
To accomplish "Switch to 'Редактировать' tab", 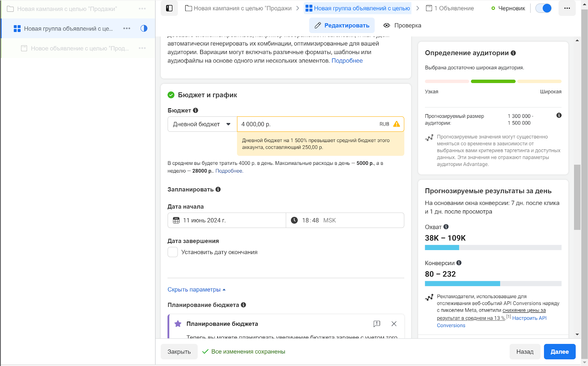I will click(342, 25).
